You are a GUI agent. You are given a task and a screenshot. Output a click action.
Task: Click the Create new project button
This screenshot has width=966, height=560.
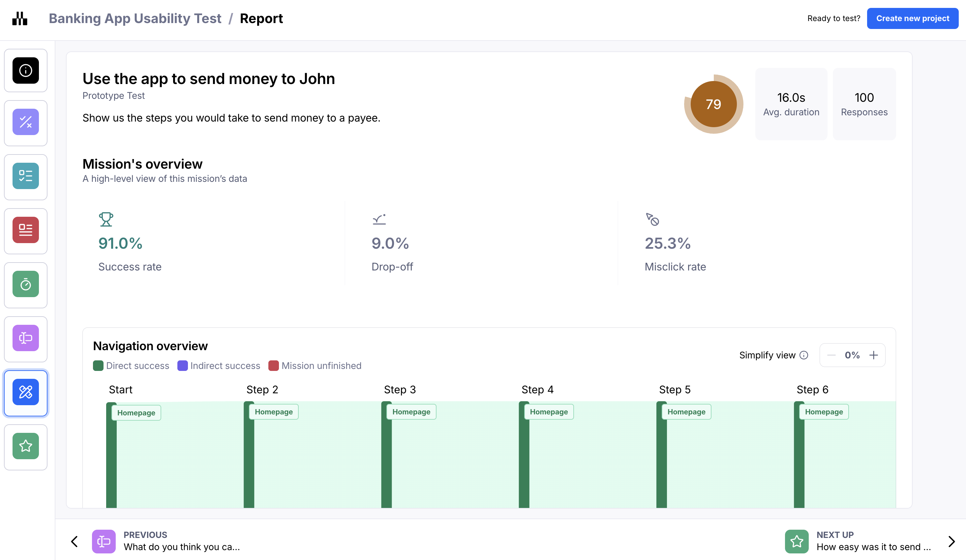tap(912, 18)
